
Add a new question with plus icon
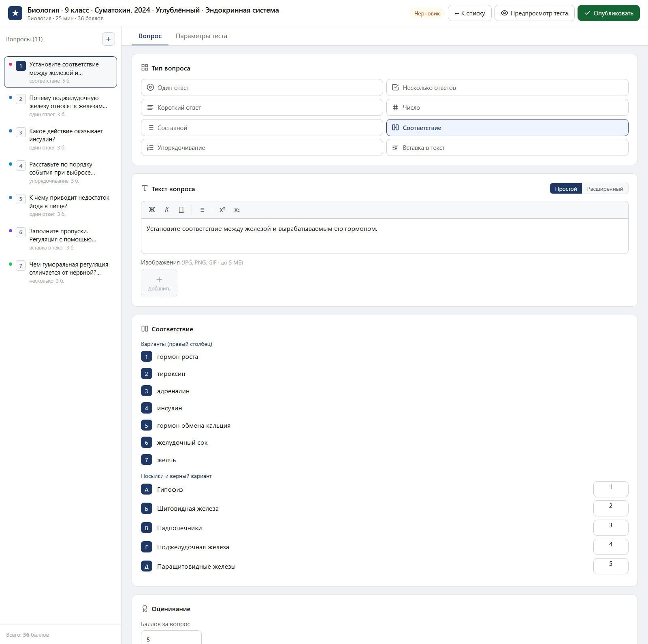click(x=108, y=39)
